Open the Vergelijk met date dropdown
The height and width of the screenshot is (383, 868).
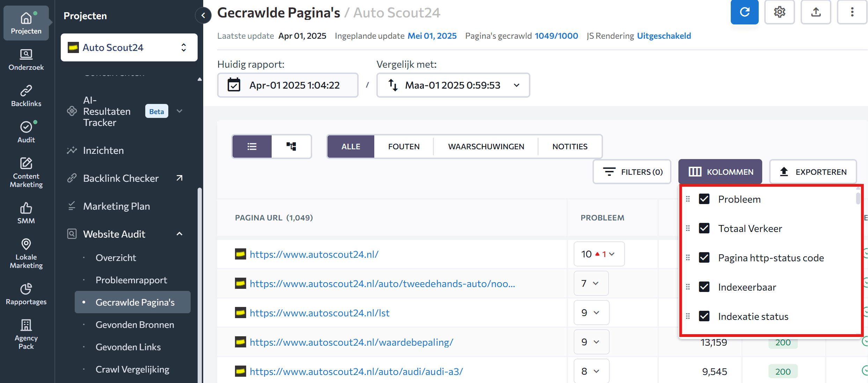tap(453, 85)
